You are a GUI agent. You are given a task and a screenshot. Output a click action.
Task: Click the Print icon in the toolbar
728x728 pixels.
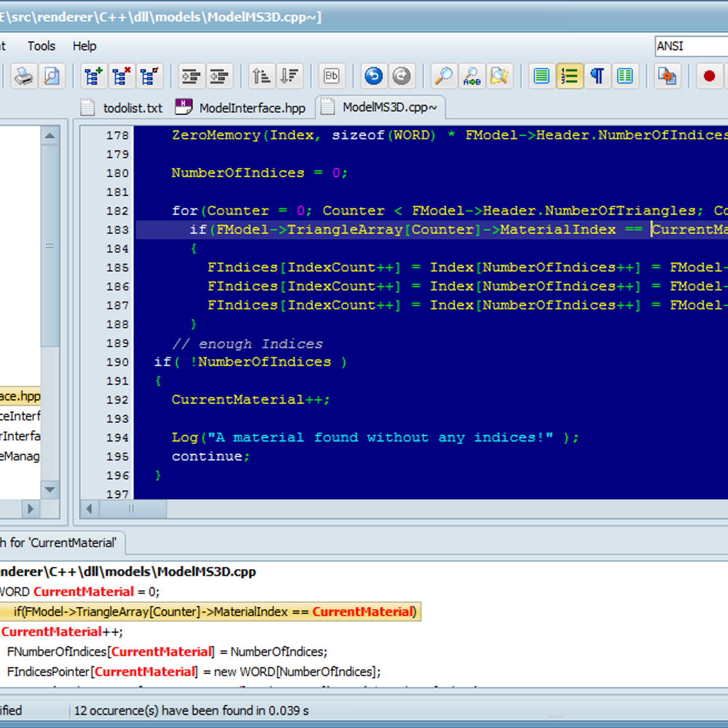point(24,76)
